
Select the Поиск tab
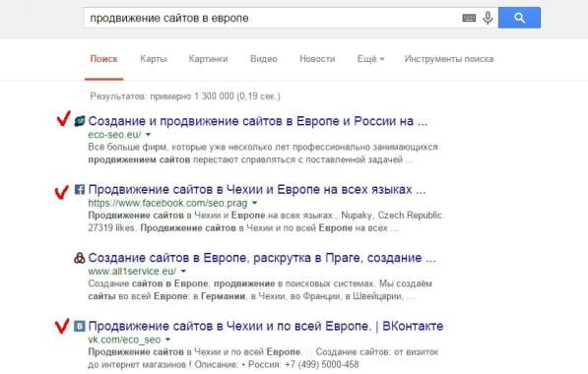pyautogui.click(x=103, y=59)
